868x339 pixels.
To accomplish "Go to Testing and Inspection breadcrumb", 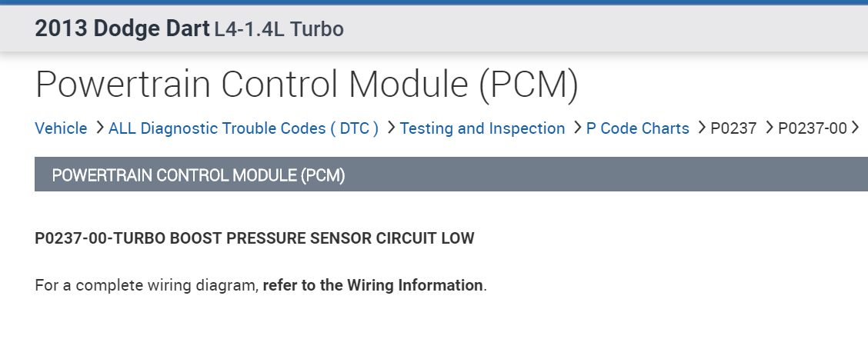I will [482, 128].
